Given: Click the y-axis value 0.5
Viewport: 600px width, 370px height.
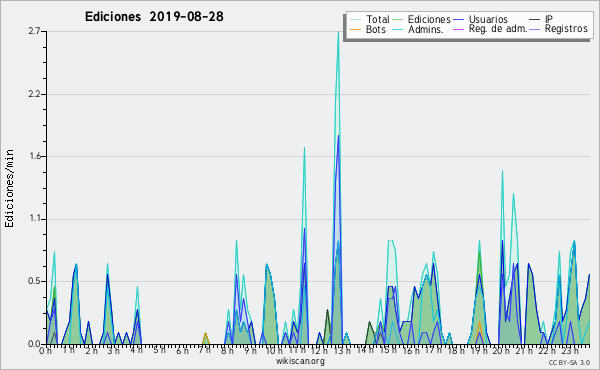Looking at the screenshot, I should (34, 281).
